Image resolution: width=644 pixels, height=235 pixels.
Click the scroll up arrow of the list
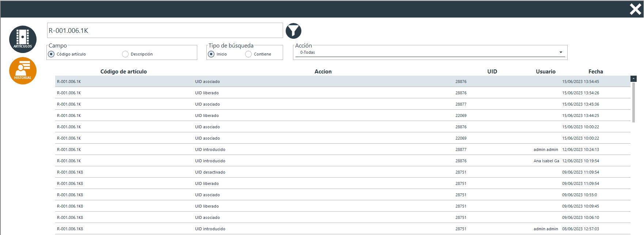[633, 79]
